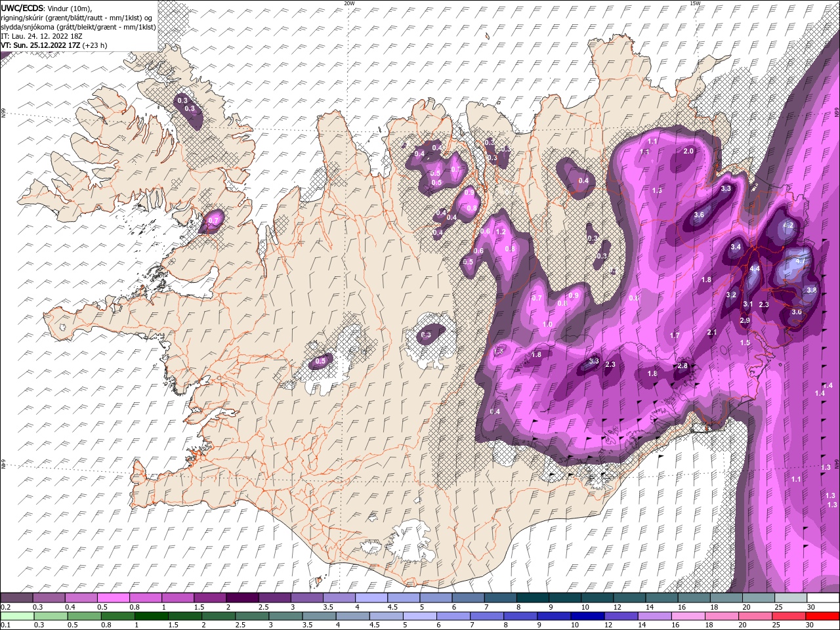Click snow scale swatch between 4 and 4.5
Screen dimensions: 840x630
(371, 598)
